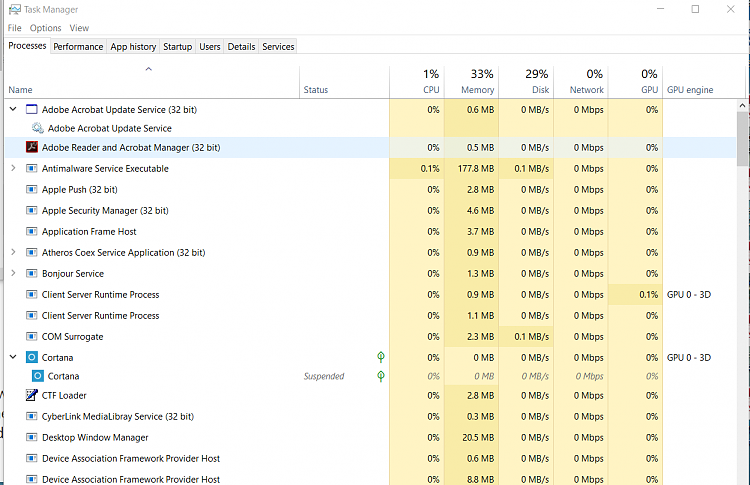Select the Application Frame Host process name

click(x=89, y=231)
